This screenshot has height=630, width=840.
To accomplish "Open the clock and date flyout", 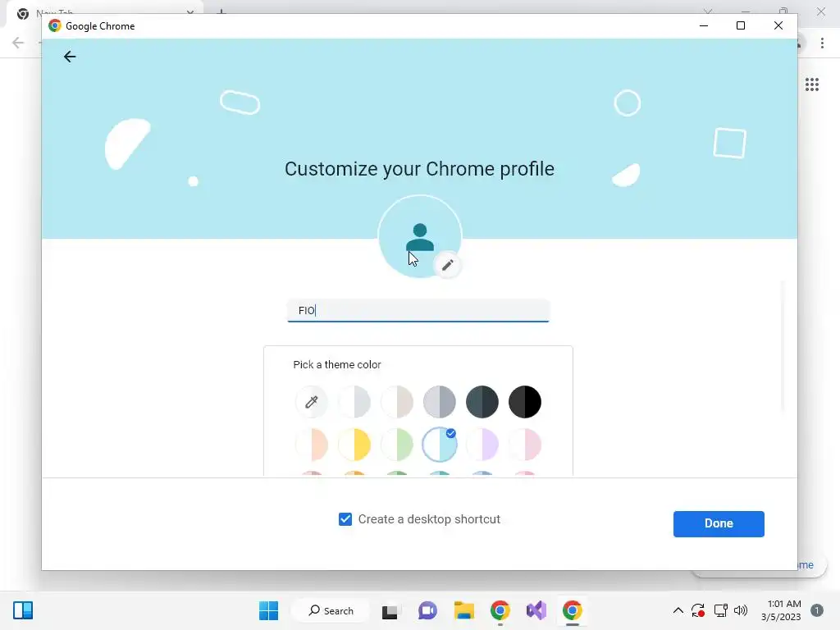I will coord(781,610).
